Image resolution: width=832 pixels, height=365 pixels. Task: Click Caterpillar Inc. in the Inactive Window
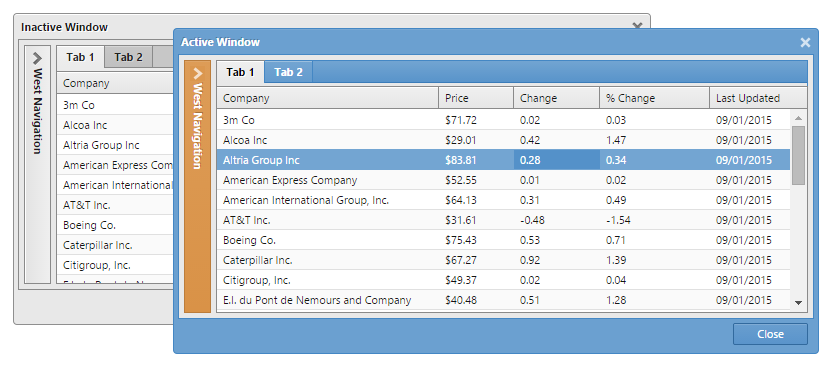tap(98, 245)
